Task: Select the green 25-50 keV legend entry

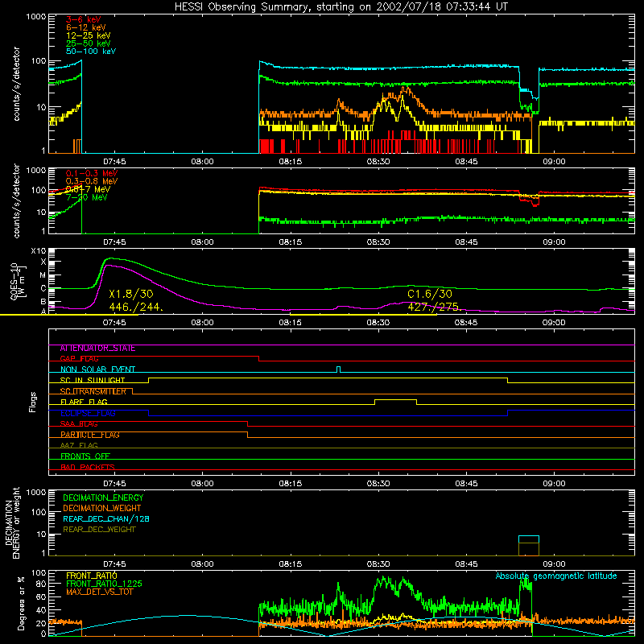Action: 88,43
